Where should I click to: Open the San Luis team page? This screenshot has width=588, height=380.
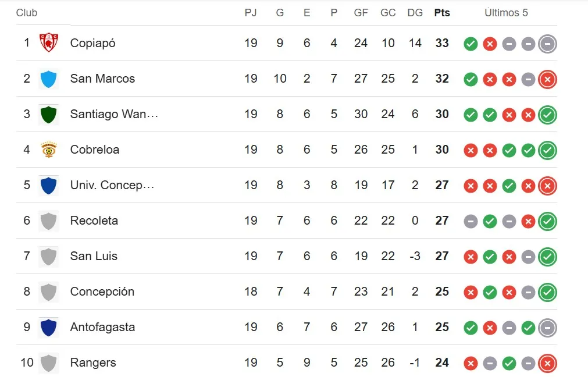point(94,256)
